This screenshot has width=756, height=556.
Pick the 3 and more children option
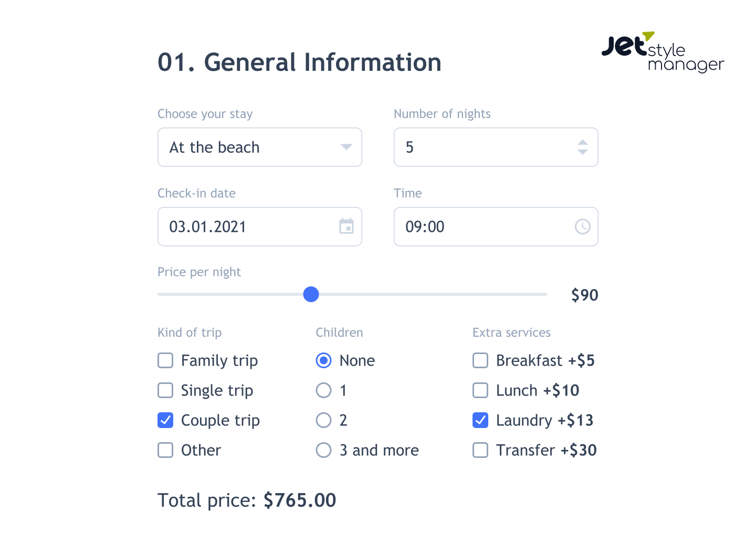(x=324, y=450)
